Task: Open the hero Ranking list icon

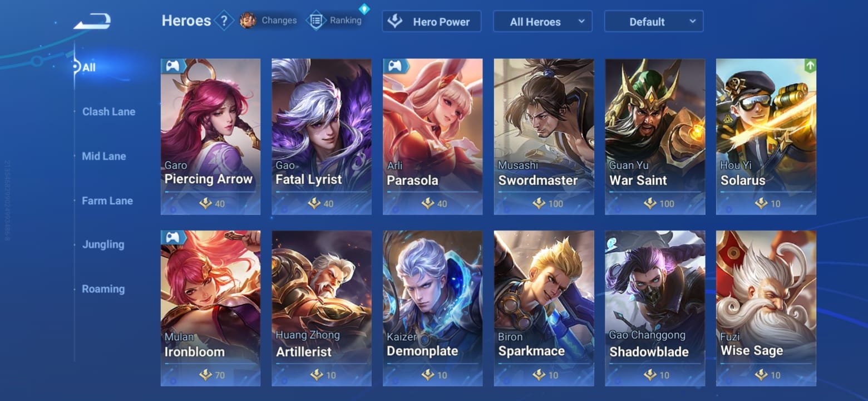Action: 316,21
